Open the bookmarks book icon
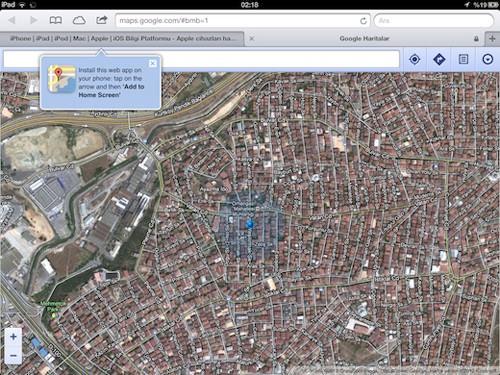 56,20
